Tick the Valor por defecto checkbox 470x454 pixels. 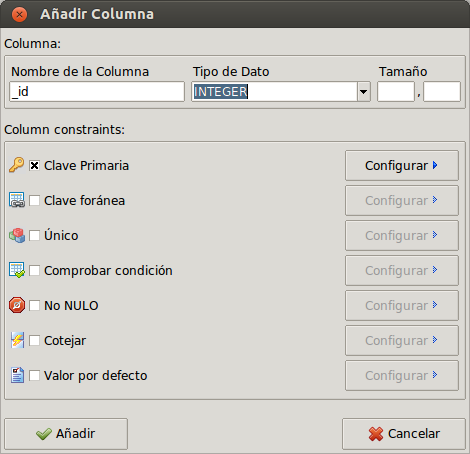coord(34,376)
